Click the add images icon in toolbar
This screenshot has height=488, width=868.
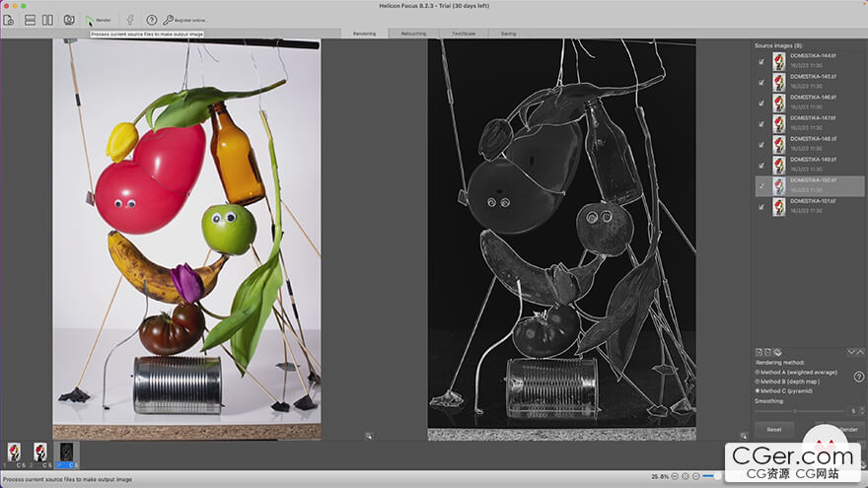tap(9, 19)
